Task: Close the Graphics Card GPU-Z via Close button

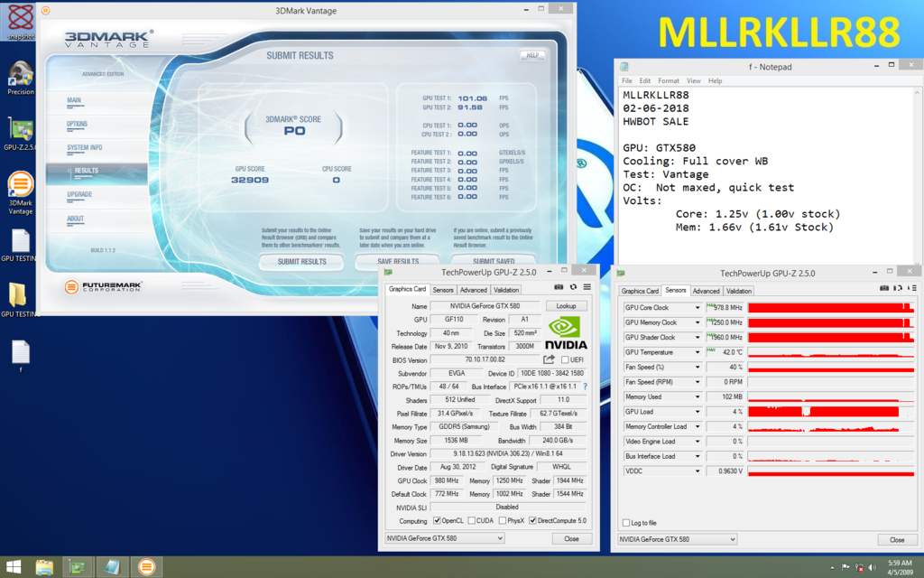Action: point(571,539)
